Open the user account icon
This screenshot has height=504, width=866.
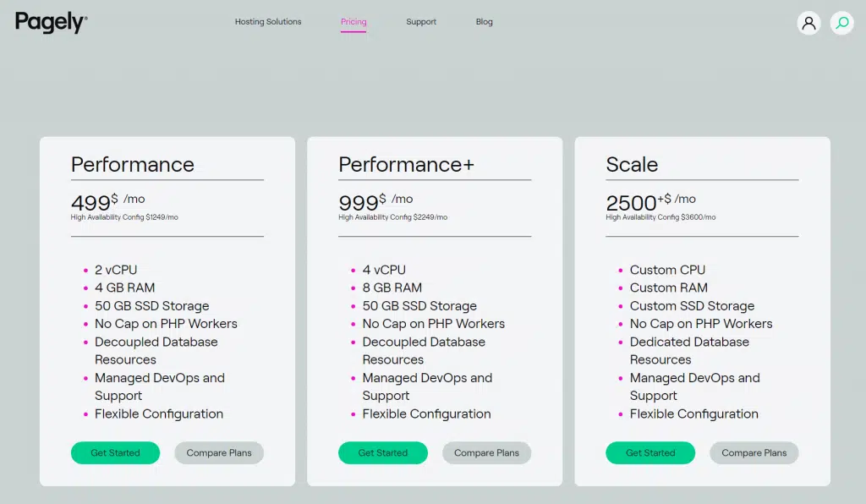point(808,23)
